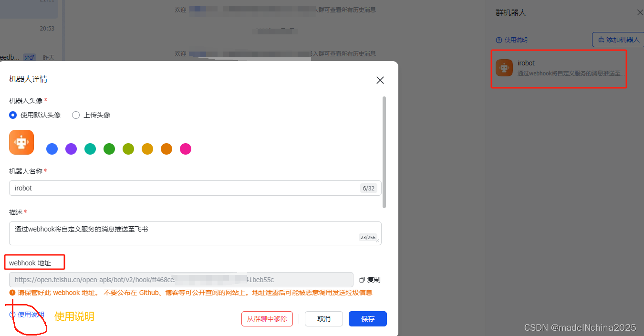Open usage instructions link in dialog
Viewport: 644px width, 336px height.
(x=27, y=315)
